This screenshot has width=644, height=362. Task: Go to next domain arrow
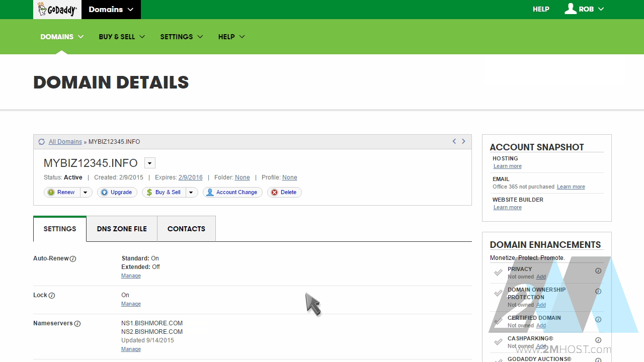pos(463,141)
